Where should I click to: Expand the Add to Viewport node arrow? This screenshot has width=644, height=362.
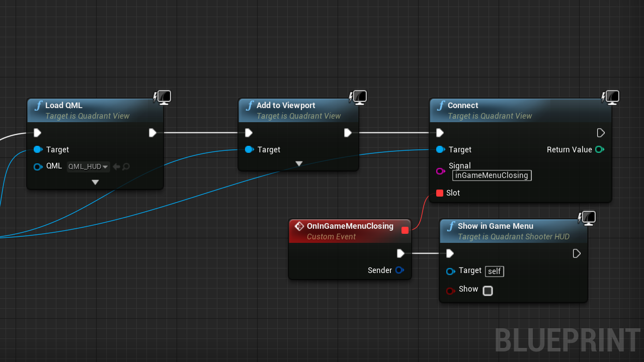(x=299, y=164)
